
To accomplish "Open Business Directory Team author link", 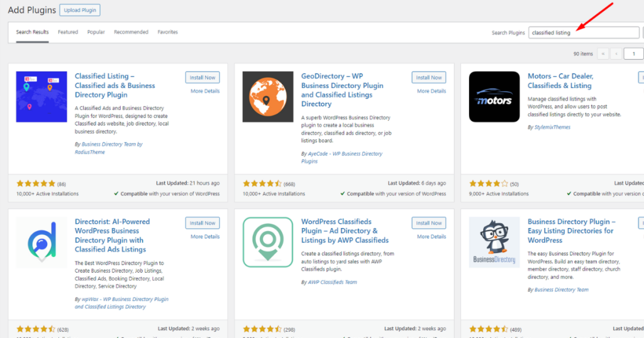I will coord(562,290).
